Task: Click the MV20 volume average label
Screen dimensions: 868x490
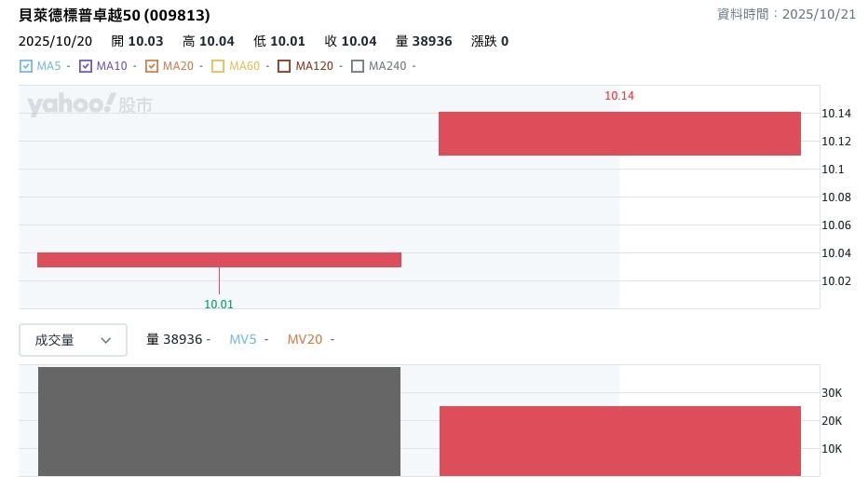Action: point(305,340)
